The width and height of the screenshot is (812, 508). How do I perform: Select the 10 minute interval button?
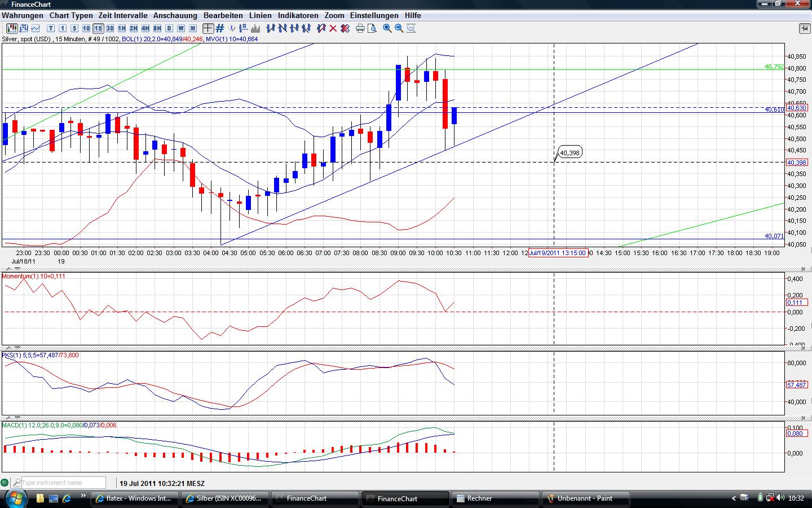(x=86, y=28)
